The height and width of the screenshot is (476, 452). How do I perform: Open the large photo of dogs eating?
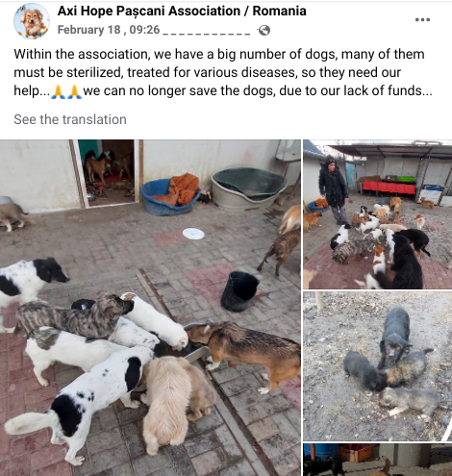[150, 308]
